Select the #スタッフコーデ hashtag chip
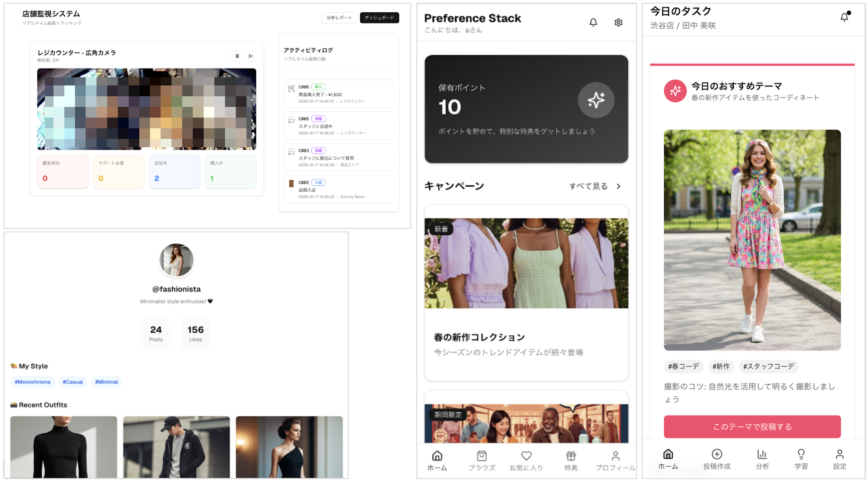868x481 pixels. coord(768,366)
